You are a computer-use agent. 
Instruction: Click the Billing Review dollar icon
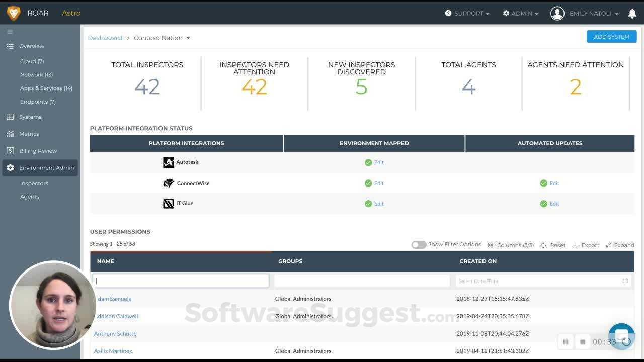(x=10, y=151)
